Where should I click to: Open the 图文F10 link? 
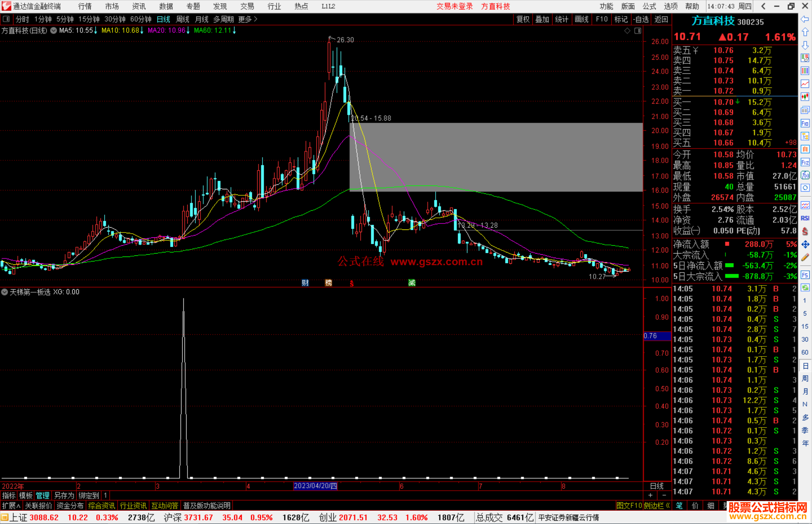coord(629,506)
